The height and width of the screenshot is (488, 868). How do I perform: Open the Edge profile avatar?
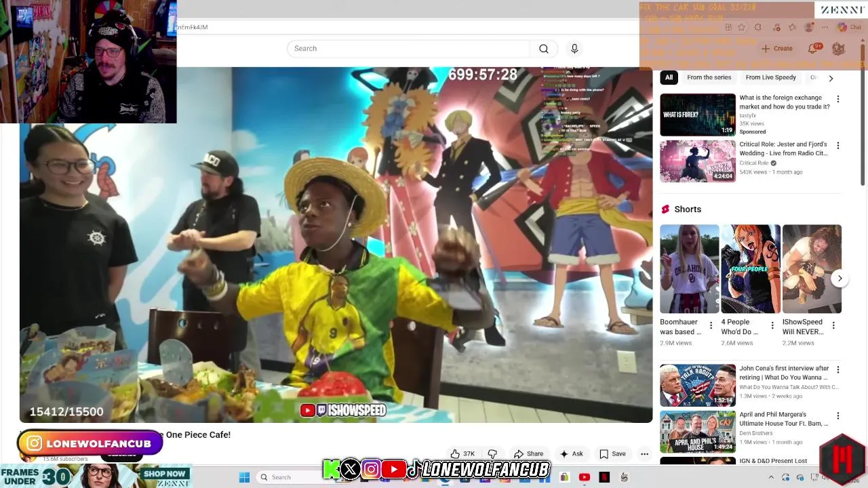click(808, 27)
